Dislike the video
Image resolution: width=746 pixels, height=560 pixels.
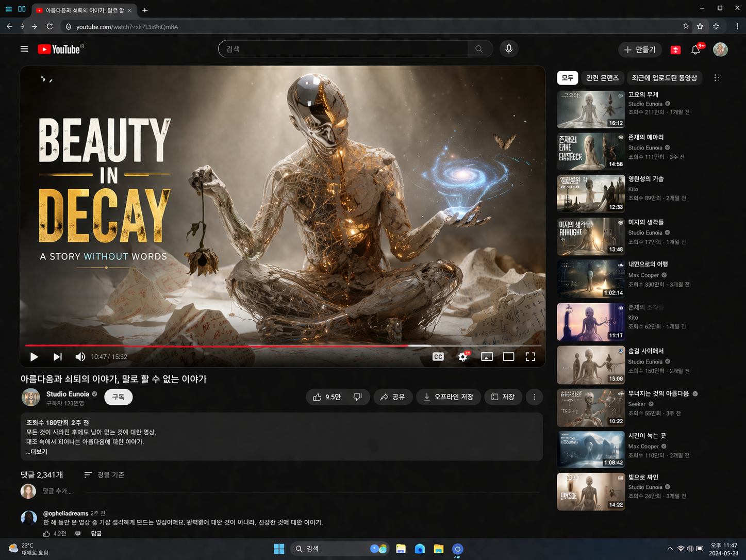click(x=358, y=397)
